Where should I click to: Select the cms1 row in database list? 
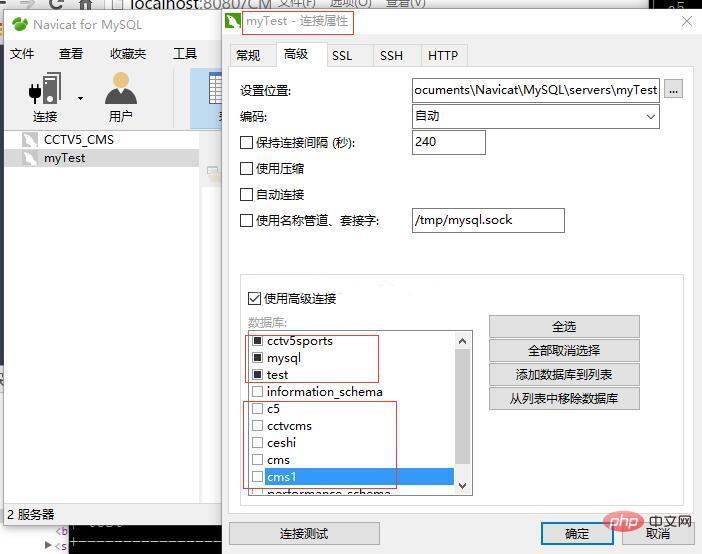pyautogui.click(x=359, y=477)
